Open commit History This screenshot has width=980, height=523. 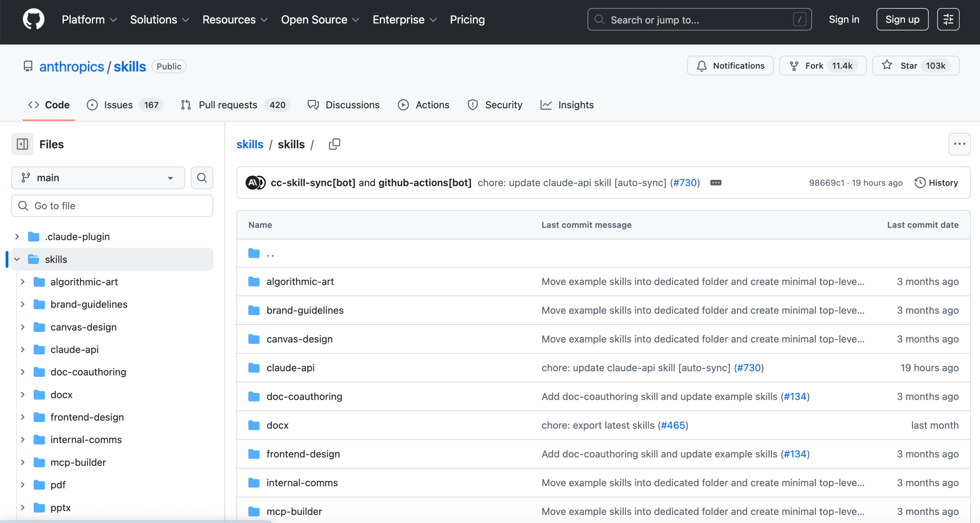[x=936, y=183]
